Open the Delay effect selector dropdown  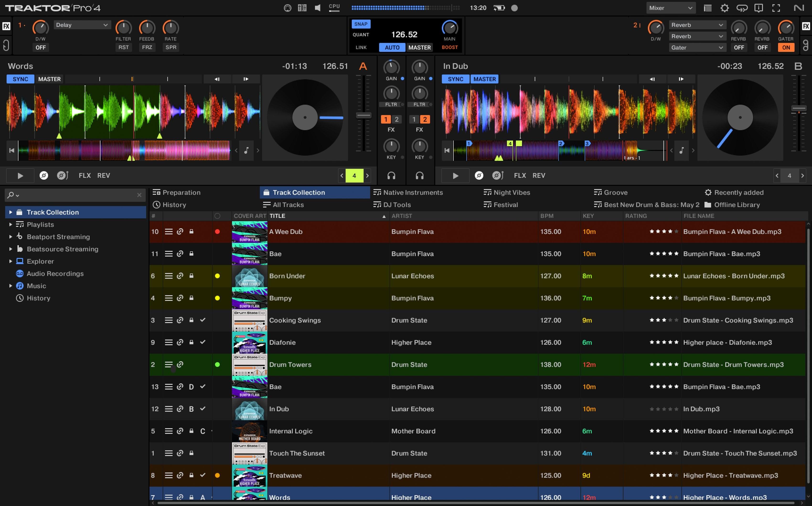coord(82,24)
